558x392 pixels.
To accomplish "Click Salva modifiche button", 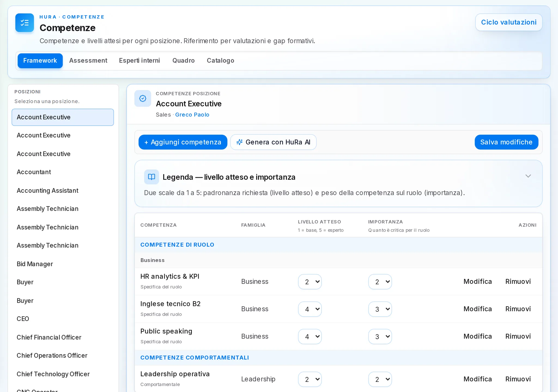I will [506, 142].
